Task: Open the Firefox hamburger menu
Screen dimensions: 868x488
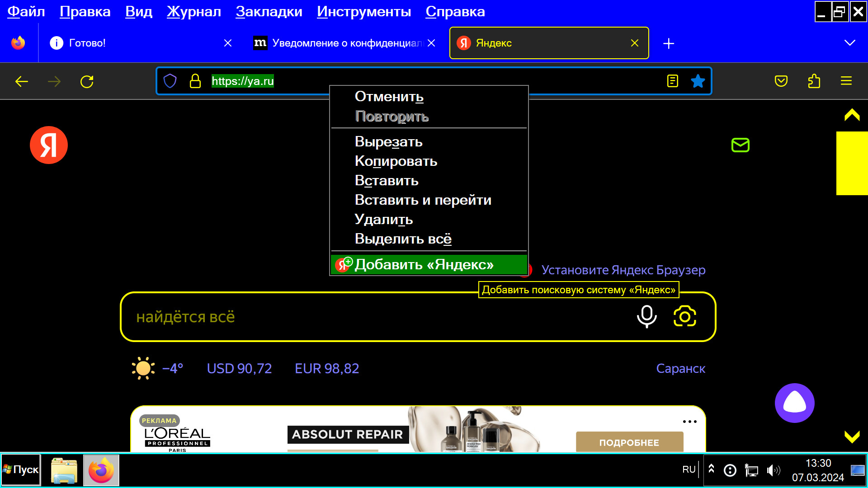Action: (846, 81)
